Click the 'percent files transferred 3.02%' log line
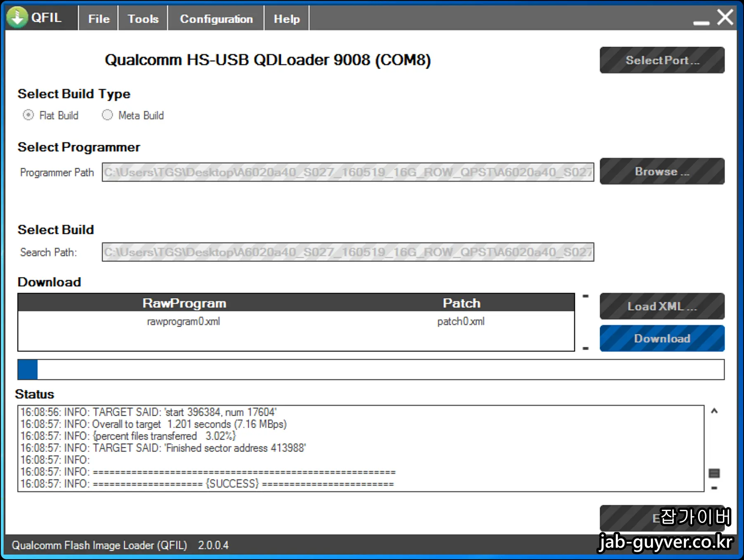 pos(128,436)
